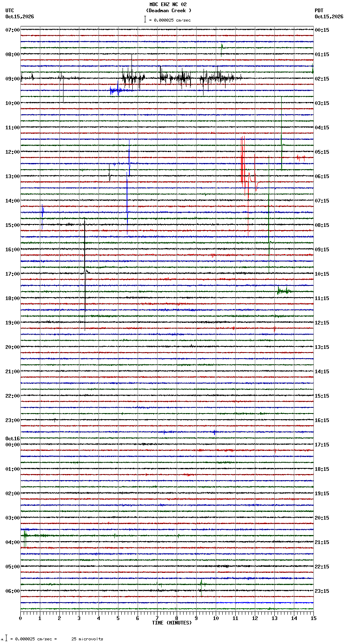Click the '5' tick on the minutes axis

pyautogui.click(x=118, y=618)
